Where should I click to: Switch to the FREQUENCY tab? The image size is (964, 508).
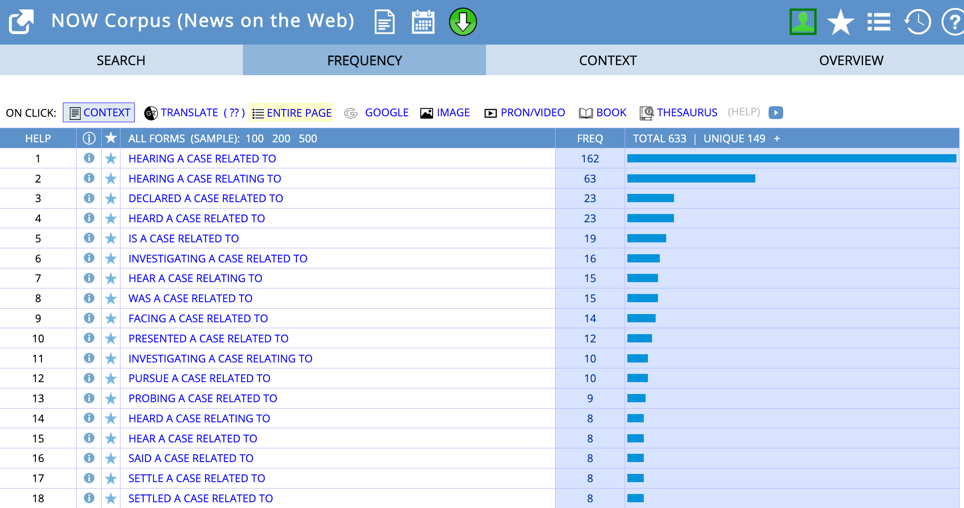pos(365,60)
